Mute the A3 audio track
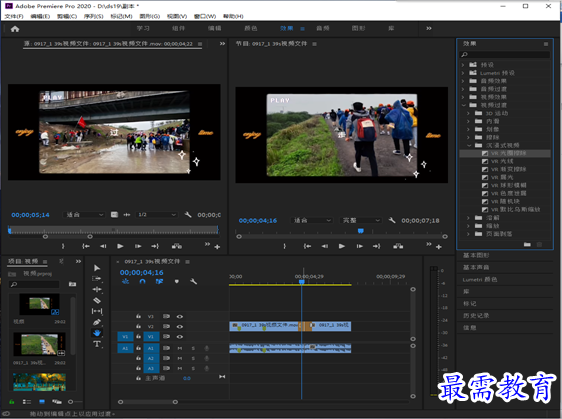 pos(180,368)
